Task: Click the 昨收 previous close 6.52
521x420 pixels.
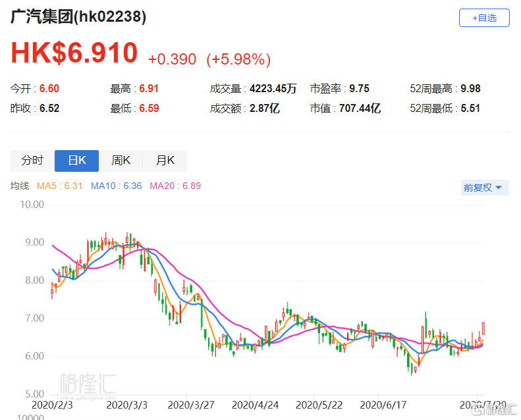Action: click(49, 108)
